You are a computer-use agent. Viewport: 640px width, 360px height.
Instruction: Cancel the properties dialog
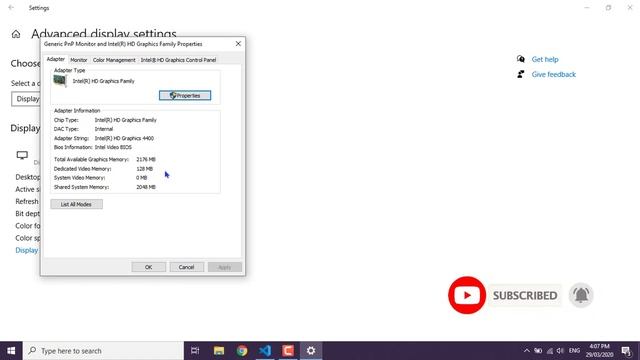coord(187,267)
